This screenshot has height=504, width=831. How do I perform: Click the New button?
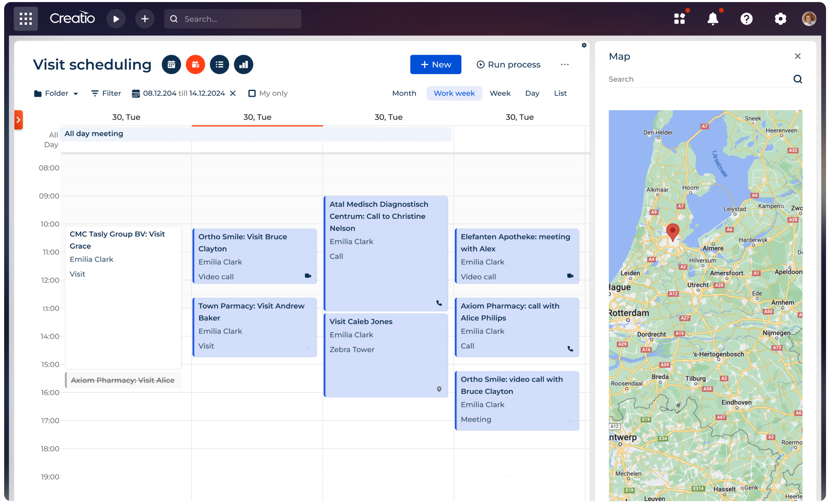(435, 65)
